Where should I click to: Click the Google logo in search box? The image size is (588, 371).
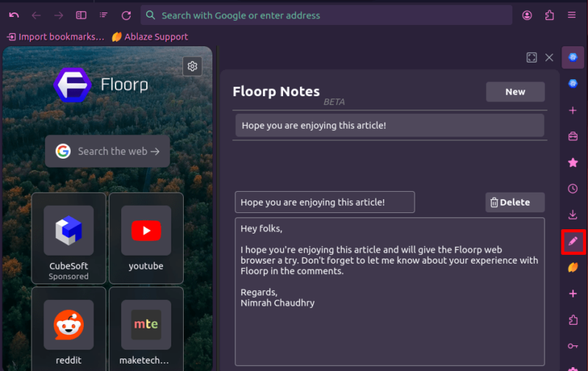point(63,151)
